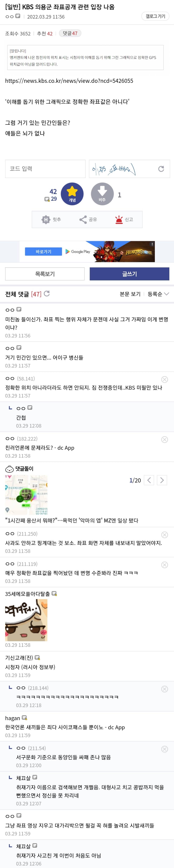Click 본문 보기 to view post body

point(130,294)
